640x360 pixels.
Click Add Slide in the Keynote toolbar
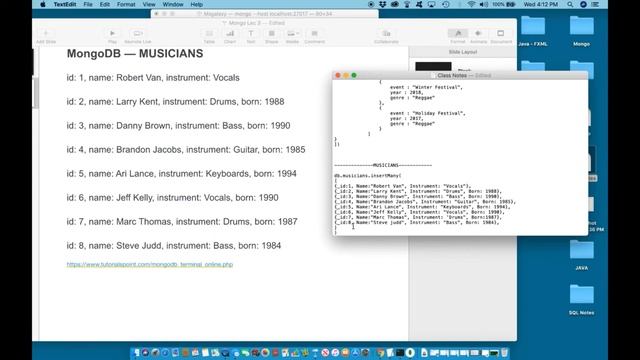click(x=46, y=36)
